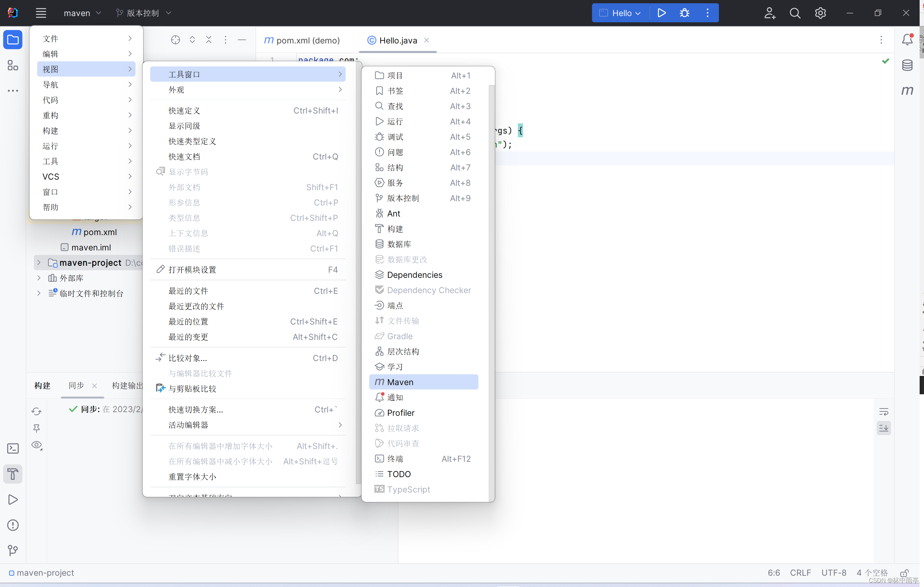The image size is (924, 587).
Task: Open the Git version control sidebar icon
Action: [13, 550]
